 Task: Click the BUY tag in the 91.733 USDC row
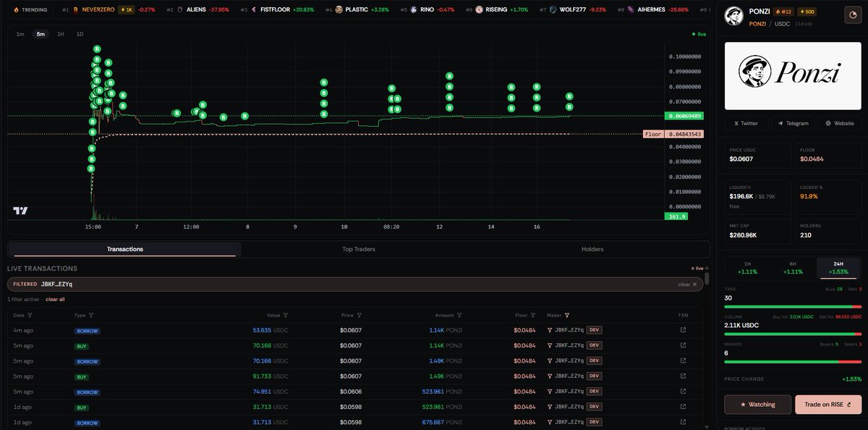coord(82,376)
